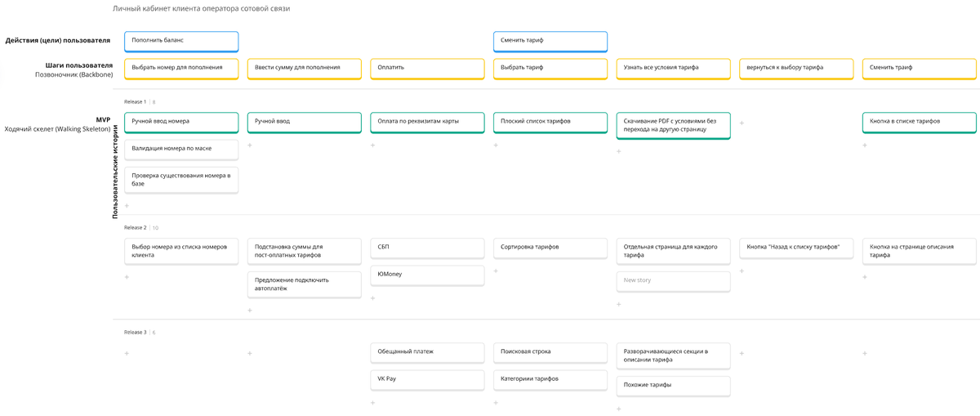This screenshot has height=416, width=980.
Task: Open the "Пополнить баланс" goal card
Action: coord(181,40)
